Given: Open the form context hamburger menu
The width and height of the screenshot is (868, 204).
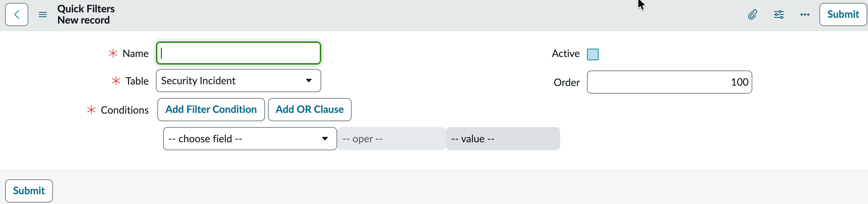Looking at the screenshot, I should (43, 15).
